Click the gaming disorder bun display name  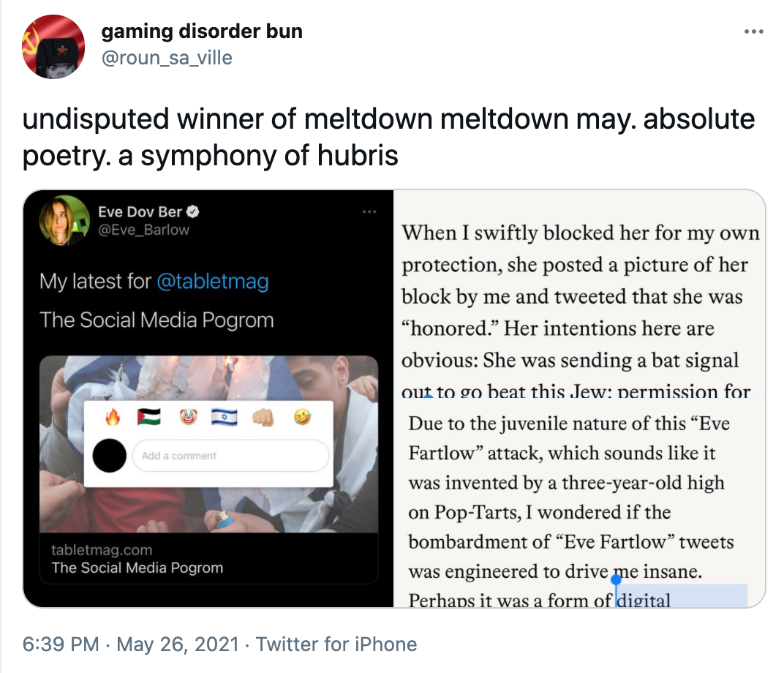(201, 31)
